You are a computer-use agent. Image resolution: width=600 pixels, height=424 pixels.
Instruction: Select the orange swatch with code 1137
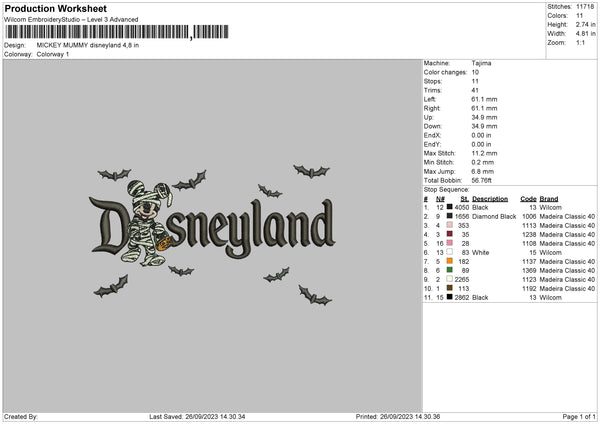(x=450, y=261)
